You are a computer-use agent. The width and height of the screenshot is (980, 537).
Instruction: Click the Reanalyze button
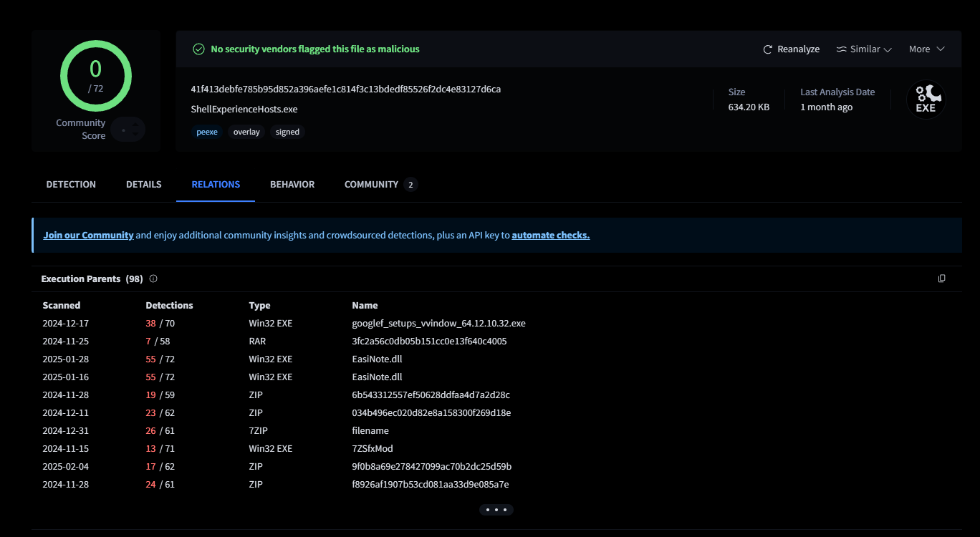click(791, 49)
